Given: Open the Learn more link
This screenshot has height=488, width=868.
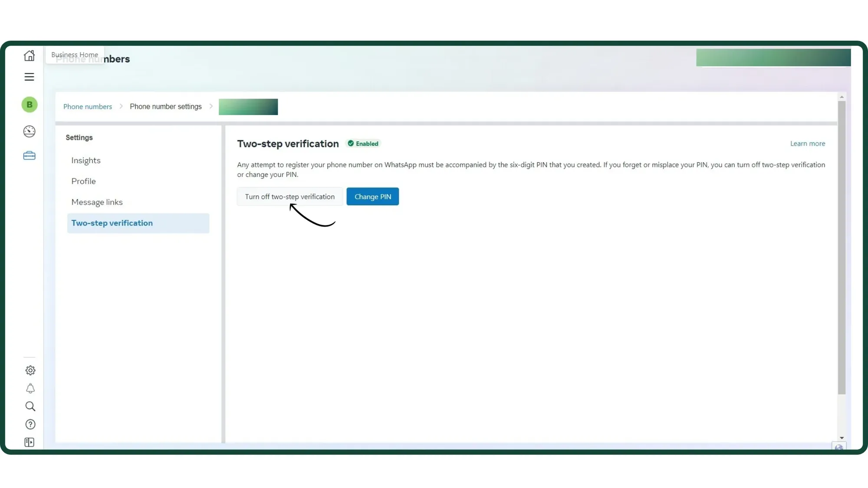Looking at the screenshot, I should pyautogui.click(x=807, y=144).
